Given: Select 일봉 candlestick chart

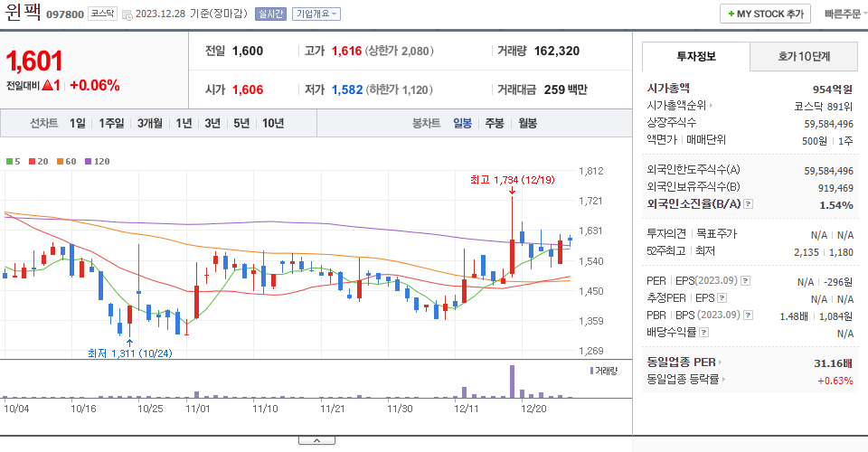Looking at the screenshot, I should 462,123.
